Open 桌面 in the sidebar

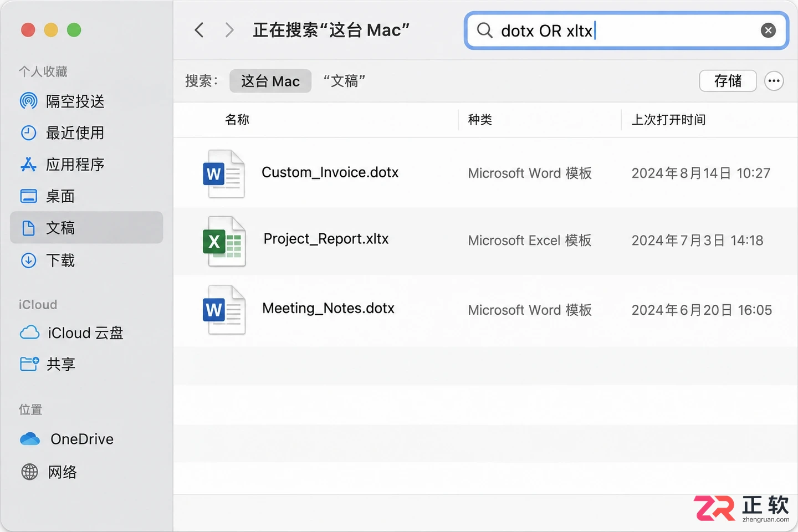click(x=60, y=196)
